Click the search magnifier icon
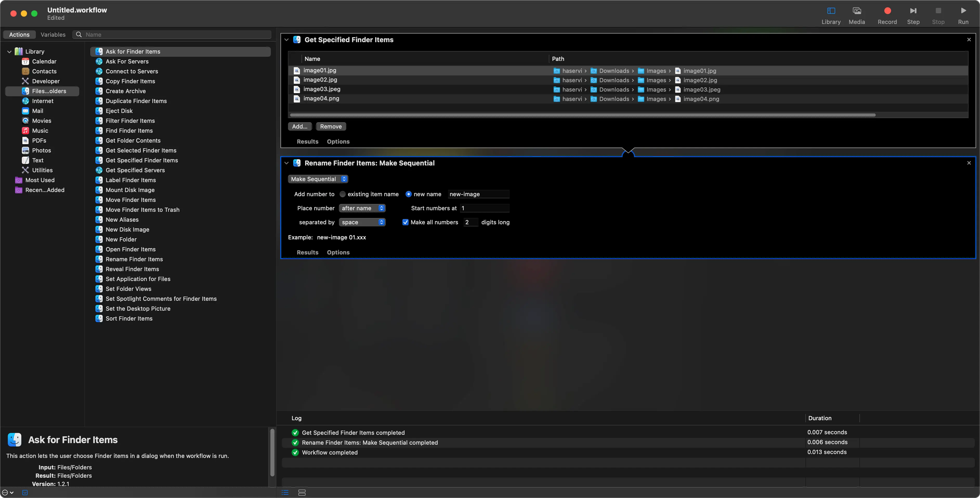 (x=79, y=35)
